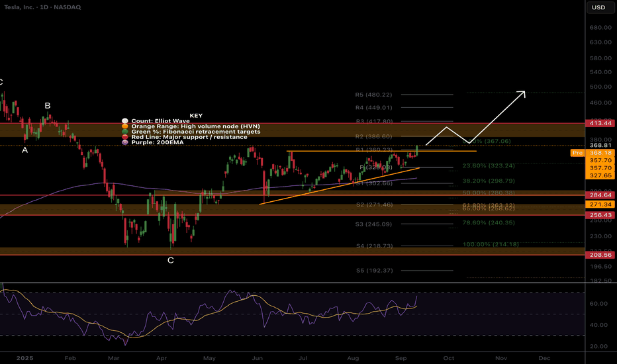The image size is (617, 364).
Task: Click Sep on the time axis
Action: 401,358
